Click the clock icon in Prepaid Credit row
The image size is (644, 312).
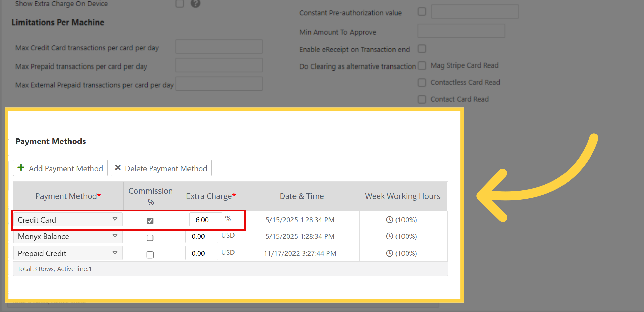coord(389,253)
